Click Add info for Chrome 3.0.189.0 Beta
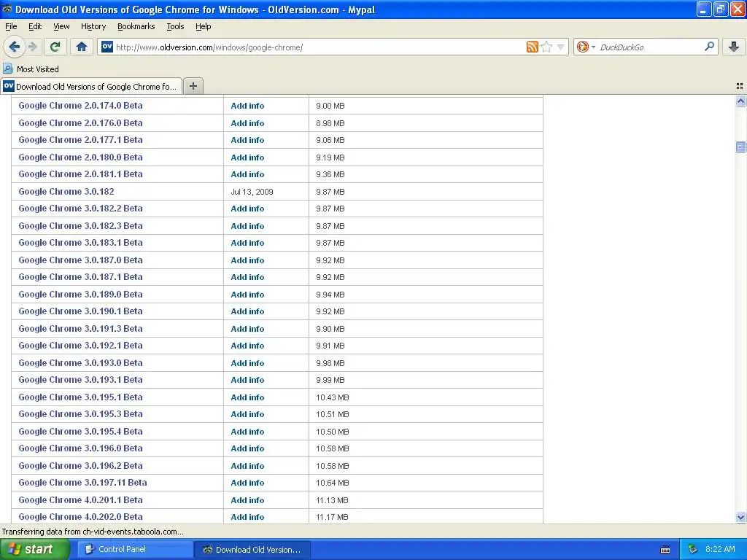 (x=247, y=295)
